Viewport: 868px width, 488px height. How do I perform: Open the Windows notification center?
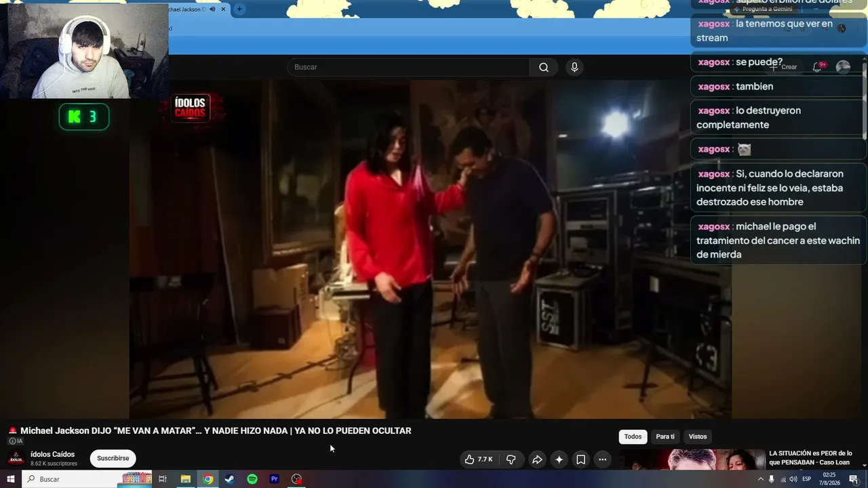pos(854,479)
